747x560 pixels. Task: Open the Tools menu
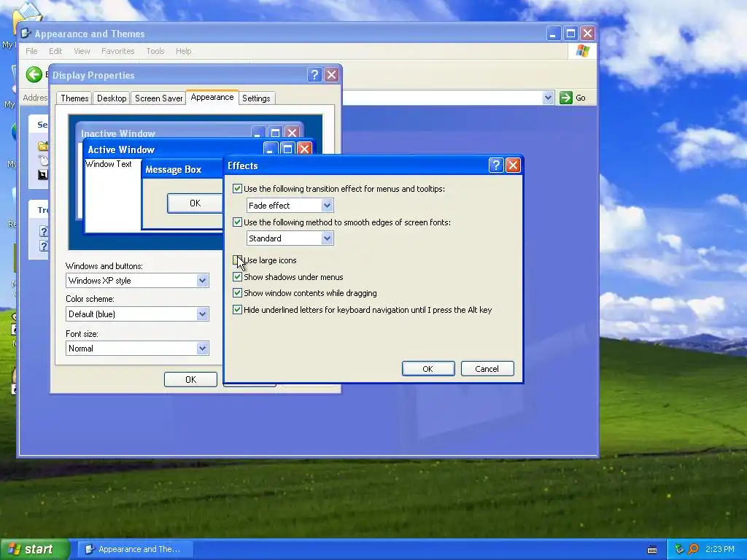click(x=155, y=51)
